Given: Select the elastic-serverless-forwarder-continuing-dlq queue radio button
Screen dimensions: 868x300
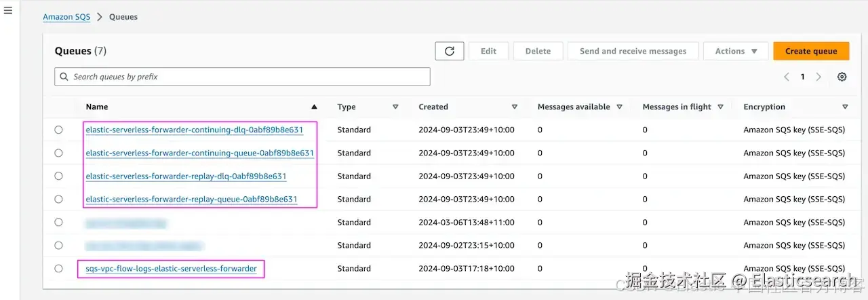Looking at the screenshot, I should [x=58, y=130].
